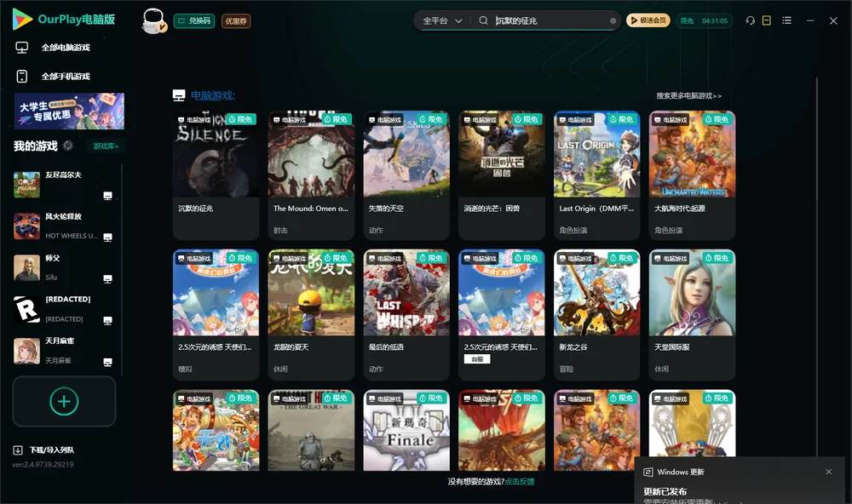This screenshot has width=852, height=504.
Task: Open the 龙胆的夏天 game card
Action: [311, 314]
